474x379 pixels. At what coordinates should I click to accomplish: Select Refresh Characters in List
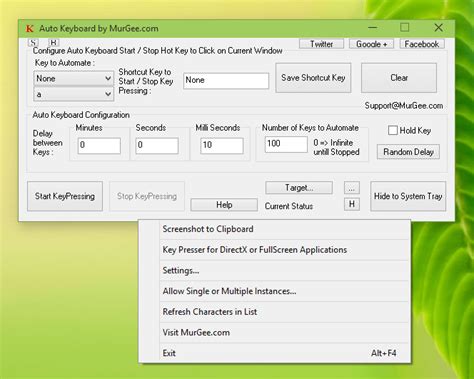click(x=275, y=312)
